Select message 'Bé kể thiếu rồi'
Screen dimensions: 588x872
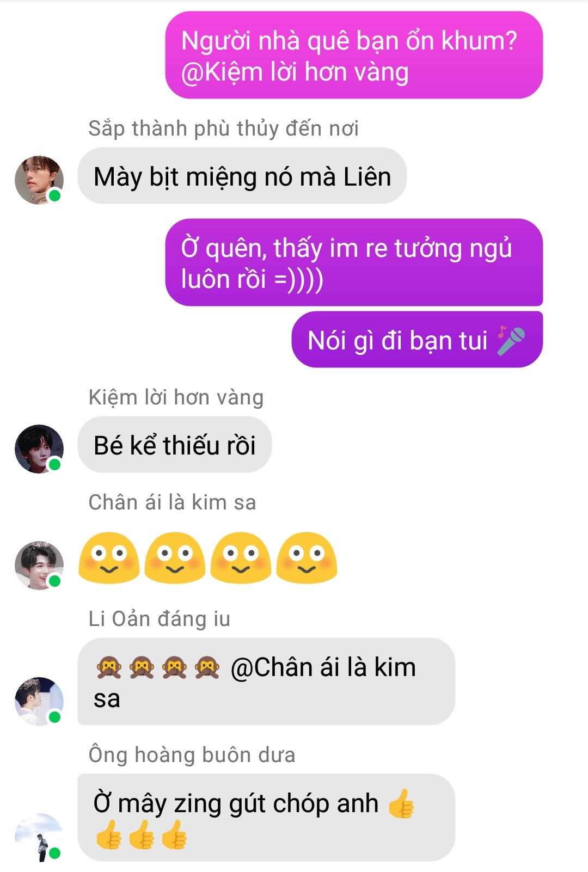(175, 445)
